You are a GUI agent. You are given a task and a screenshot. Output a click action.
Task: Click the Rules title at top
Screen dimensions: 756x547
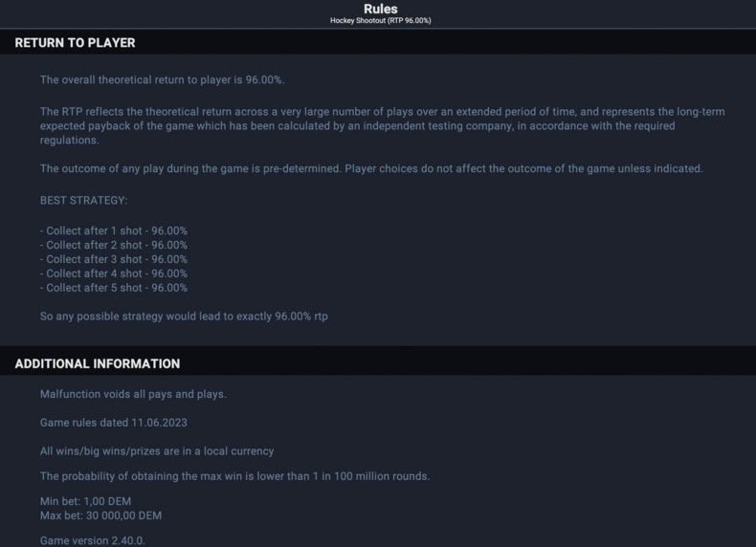(381, 9)
